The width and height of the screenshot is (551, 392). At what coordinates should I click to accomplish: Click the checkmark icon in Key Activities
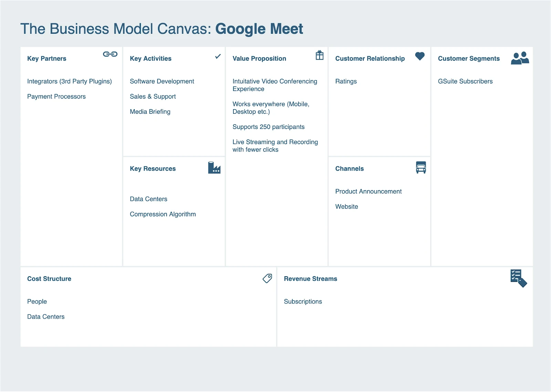click(218, 56)
